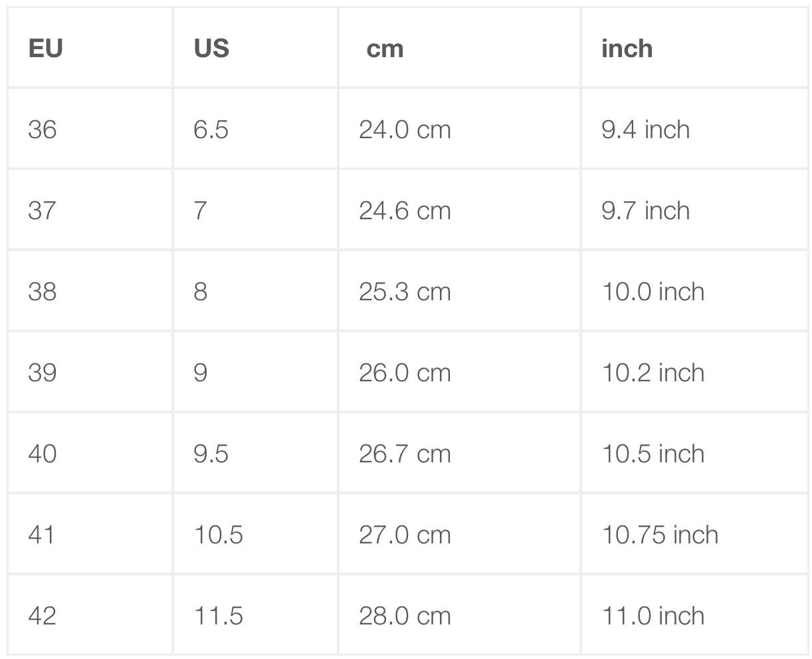This screenshot has height=659, width=812.
Task: Select the EU size 42 cell
Action: pyautogui.click(x=43, y=616)
